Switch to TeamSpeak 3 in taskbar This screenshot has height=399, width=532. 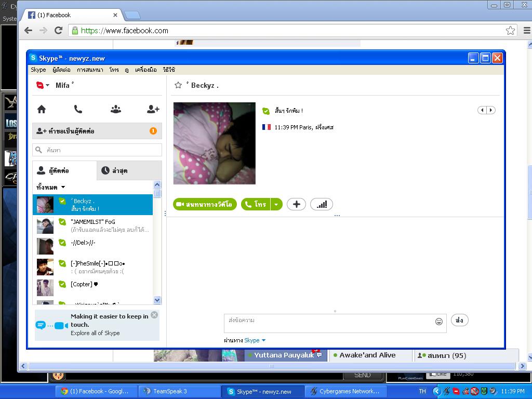click(179, 391)
